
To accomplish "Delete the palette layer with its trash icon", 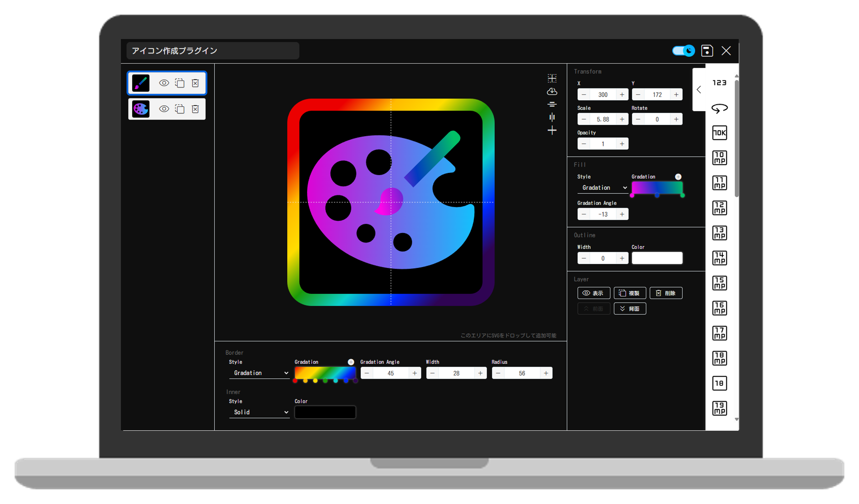I will [x=195, y=109].
